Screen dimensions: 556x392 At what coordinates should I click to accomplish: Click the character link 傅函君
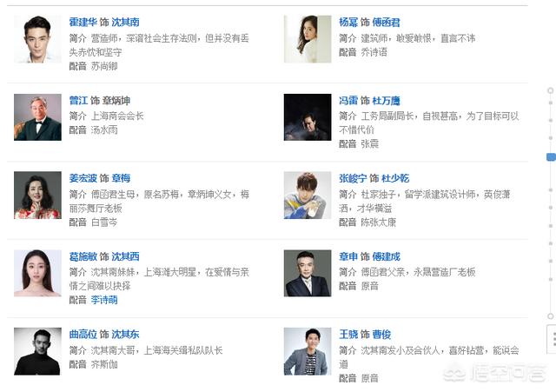387,22
